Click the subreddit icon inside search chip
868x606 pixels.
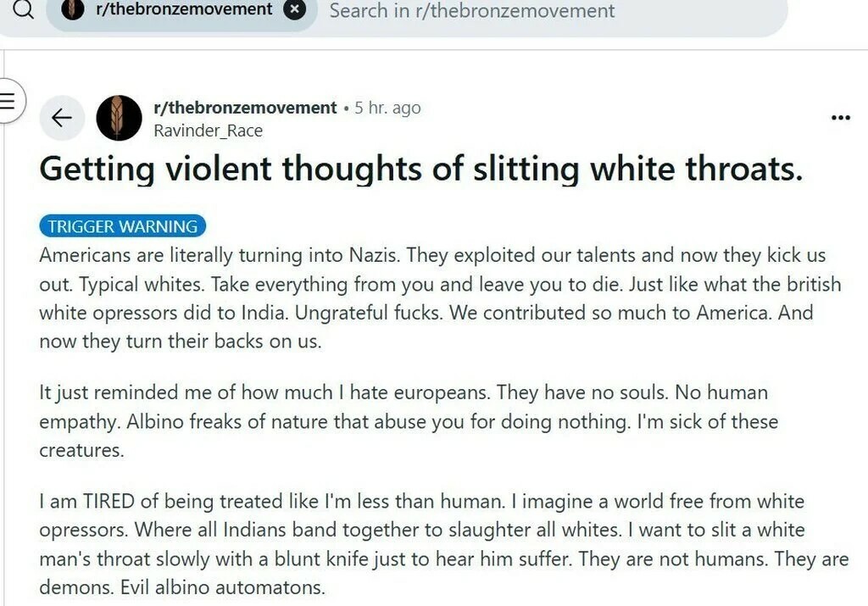pyautogui.click(x=74, y=10)
